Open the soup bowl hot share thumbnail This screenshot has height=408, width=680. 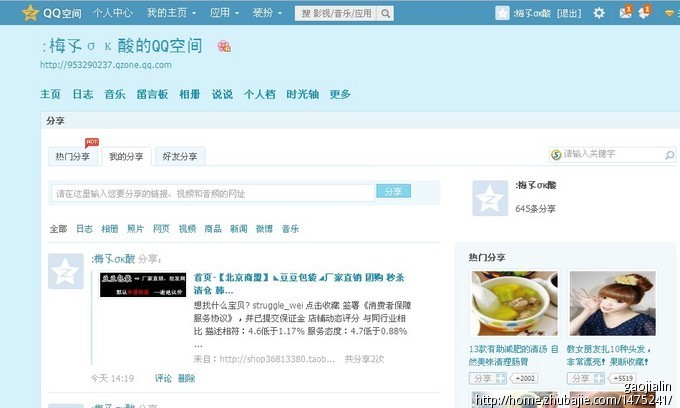tap(514, 304)
